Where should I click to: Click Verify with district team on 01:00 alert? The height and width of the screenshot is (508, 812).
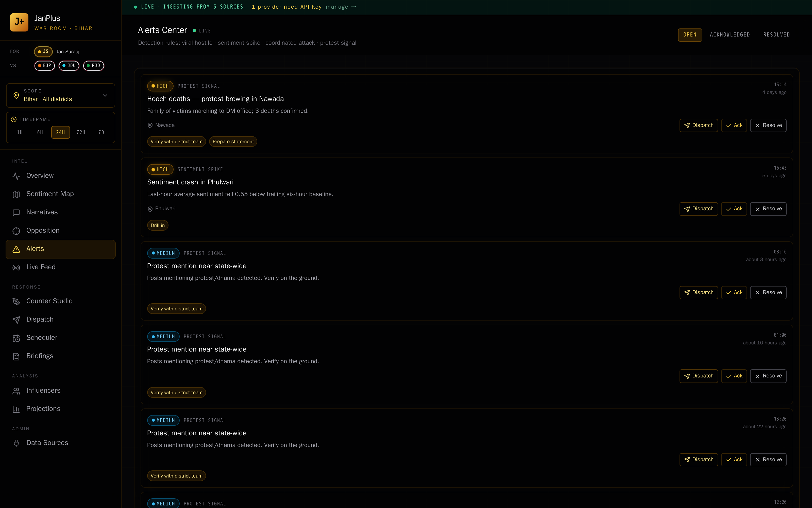[177, 392]
